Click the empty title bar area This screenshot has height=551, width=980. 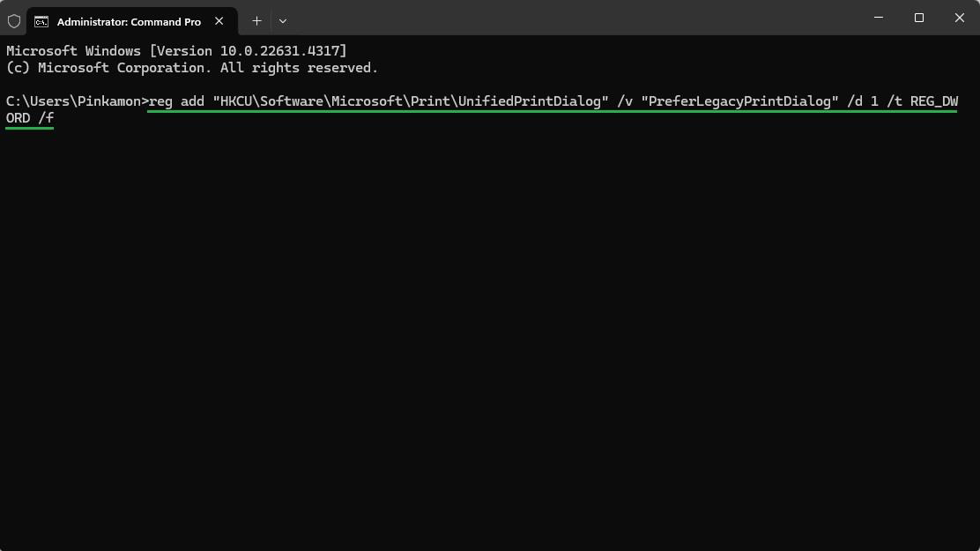coord(573,18)
